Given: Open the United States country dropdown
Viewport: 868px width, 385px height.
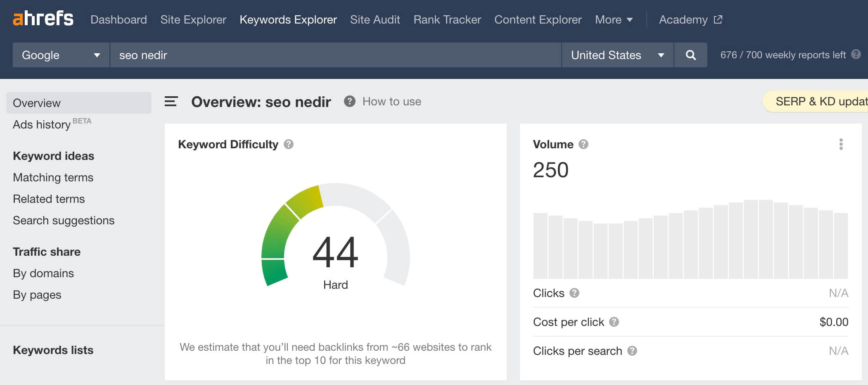Looking at the screenshot, I should (x=618, y=55).
